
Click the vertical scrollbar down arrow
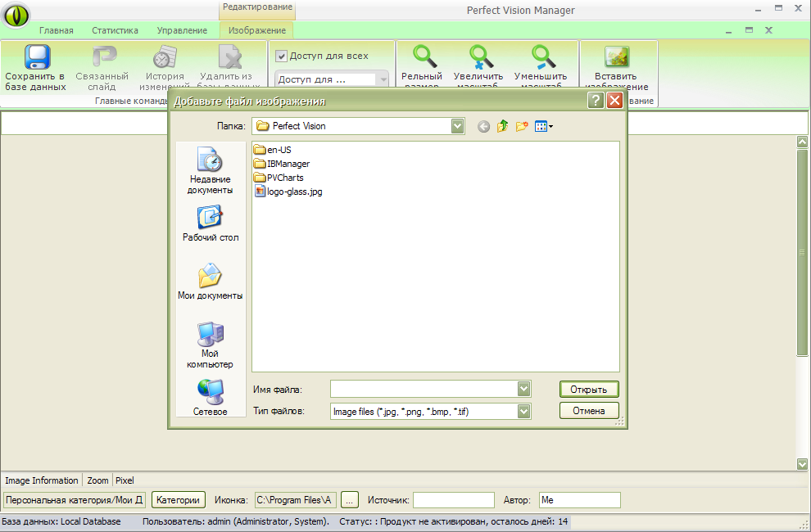click(x=802, y=464)
